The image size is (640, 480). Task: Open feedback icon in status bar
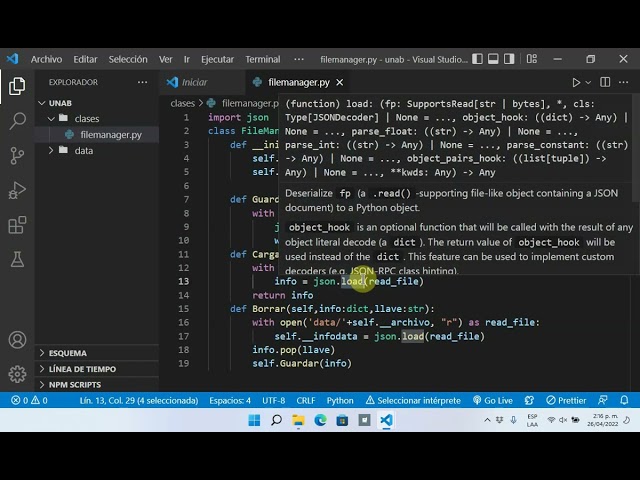pyautogui.click(x=603, y=400)
